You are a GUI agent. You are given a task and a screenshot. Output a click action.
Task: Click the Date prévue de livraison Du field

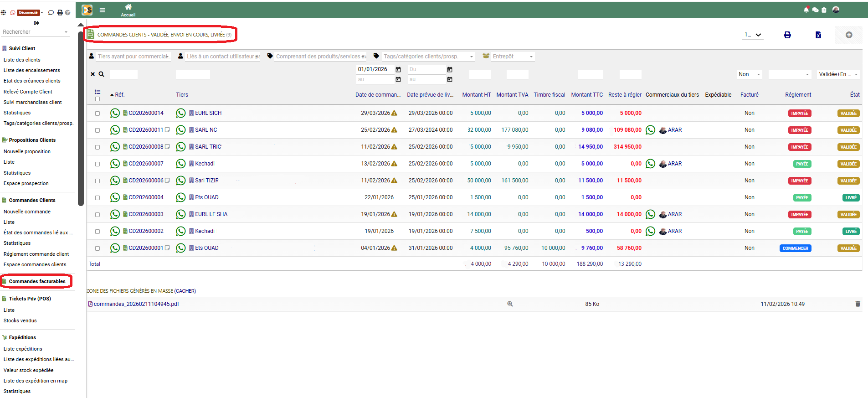(x=426, y=69)
